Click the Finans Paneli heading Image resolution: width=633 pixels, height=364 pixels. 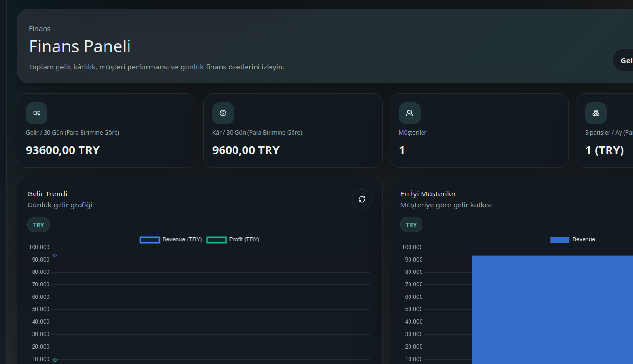pos(80,46)
